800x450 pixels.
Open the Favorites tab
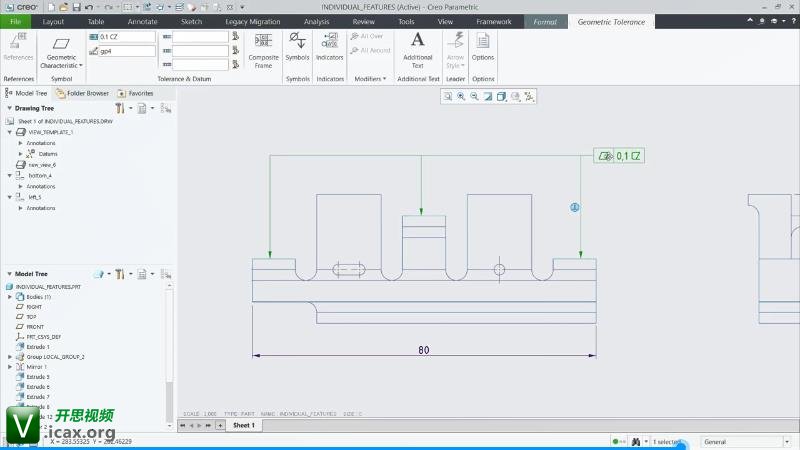click(136, 93)
